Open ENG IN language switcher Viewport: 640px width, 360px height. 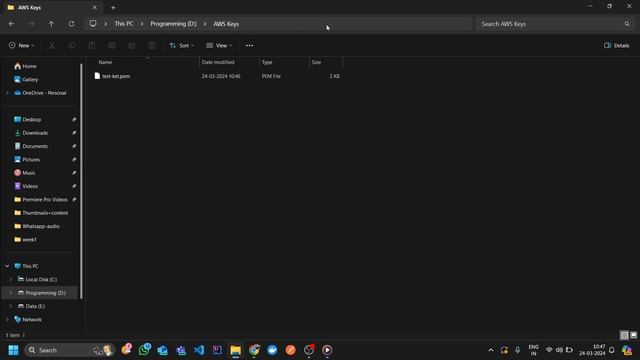coord(533,350)
